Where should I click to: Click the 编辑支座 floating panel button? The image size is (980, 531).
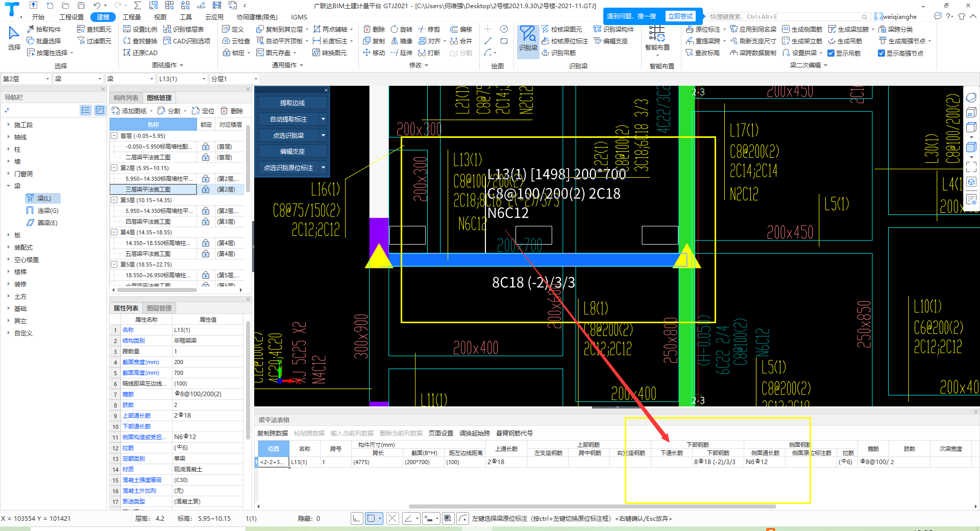[292, 151]
